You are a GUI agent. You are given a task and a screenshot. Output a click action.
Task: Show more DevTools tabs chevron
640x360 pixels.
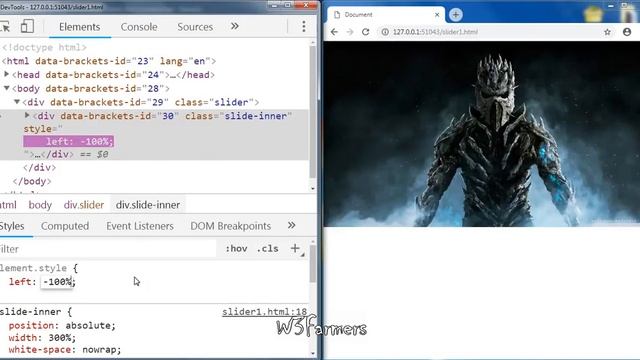(234, 27)
